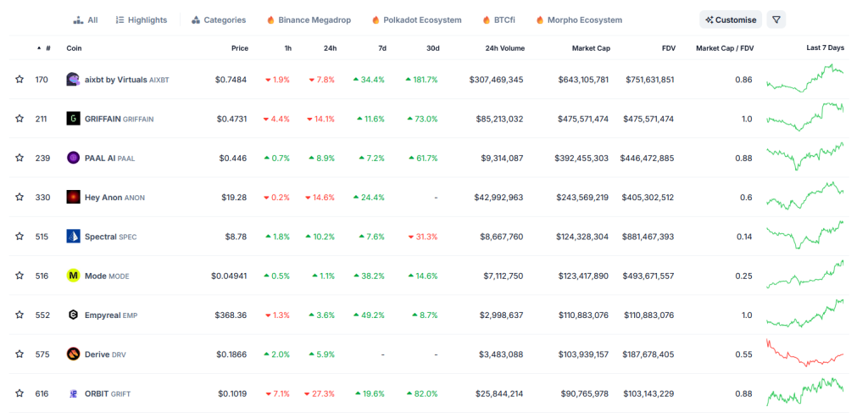Screen dimensions: 868x413
Task: Select the Morpho Ecosystem category
Action: coord(579,20)
